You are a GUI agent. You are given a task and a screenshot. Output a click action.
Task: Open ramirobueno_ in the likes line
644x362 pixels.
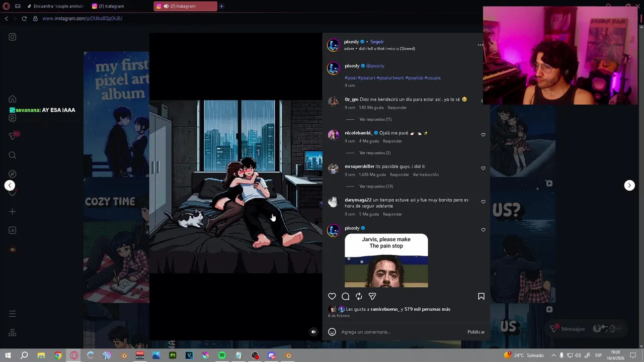[385, 309]
